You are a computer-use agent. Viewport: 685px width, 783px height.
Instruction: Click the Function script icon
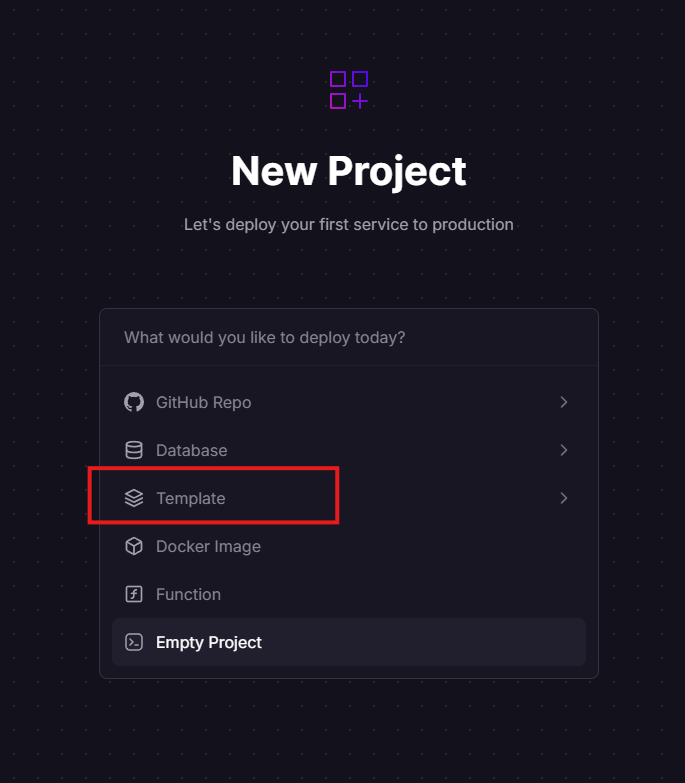(134, 594)
